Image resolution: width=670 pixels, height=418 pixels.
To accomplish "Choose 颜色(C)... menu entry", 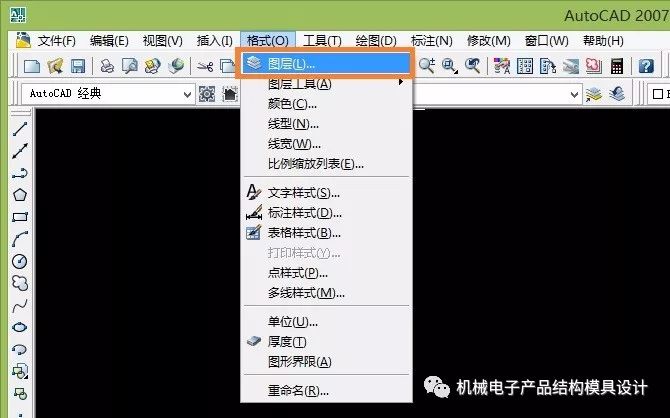I will (x=327, y=104).
